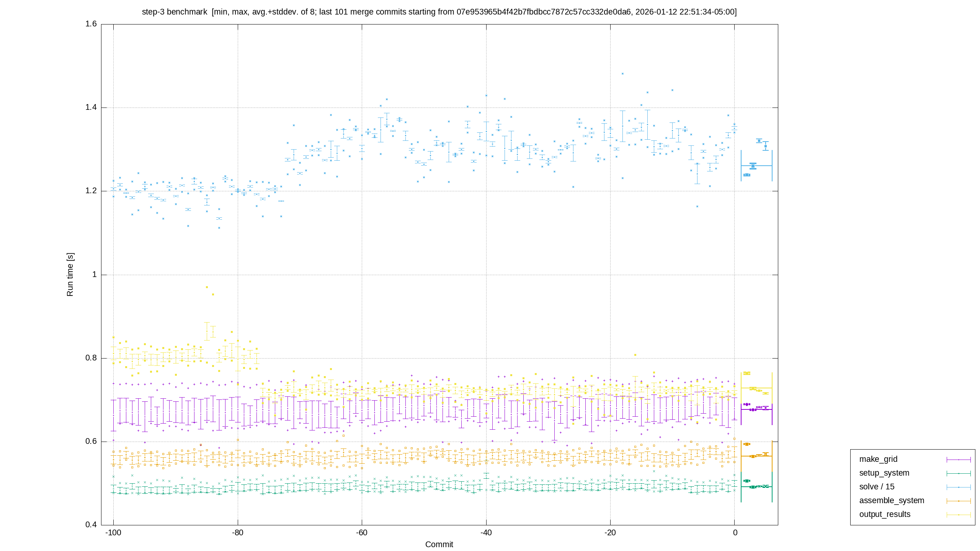
Task: Click the -100 tick label on x-axis
Action: pos(113,533)
